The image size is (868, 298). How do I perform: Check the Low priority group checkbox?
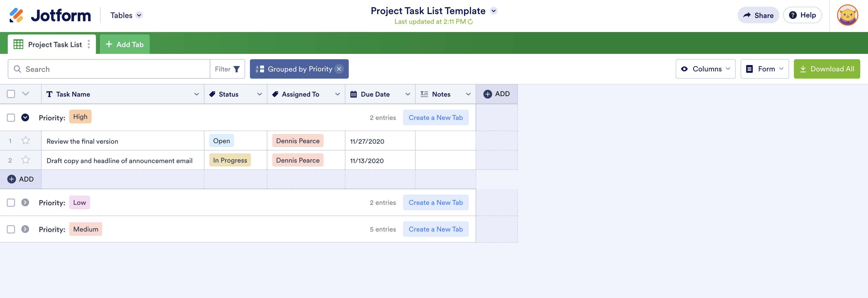pyautogui.click(x=11, y=202)
